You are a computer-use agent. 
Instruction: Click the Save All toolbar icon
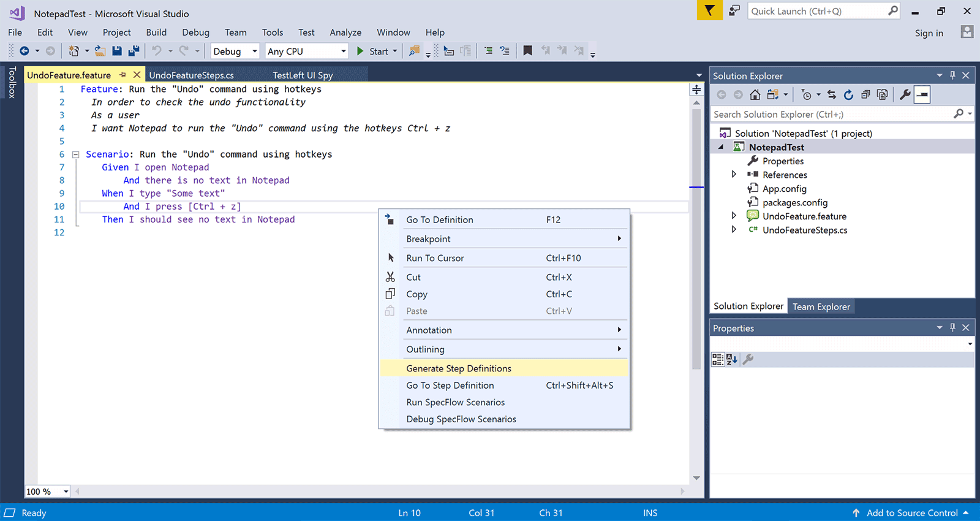pos(134,51)
